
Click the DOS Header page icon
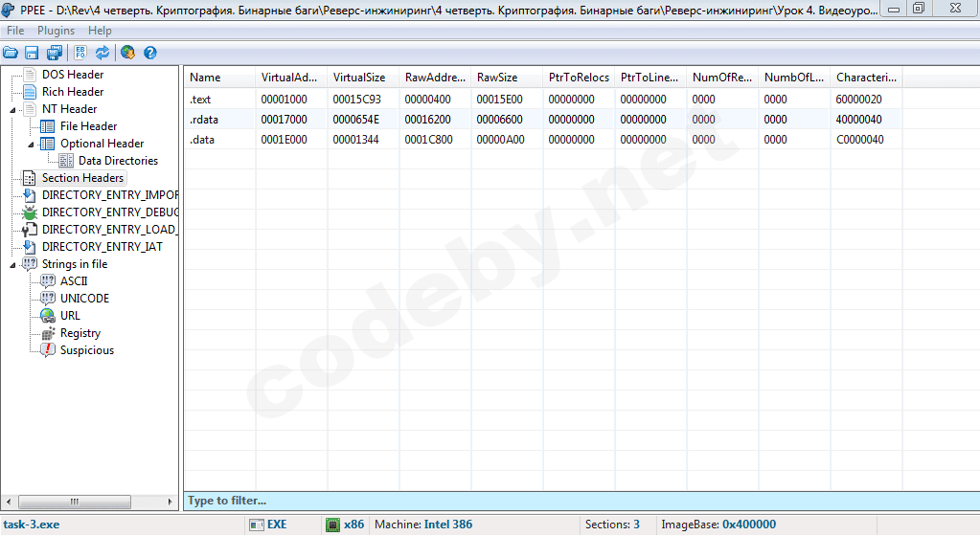click(30, 75)
